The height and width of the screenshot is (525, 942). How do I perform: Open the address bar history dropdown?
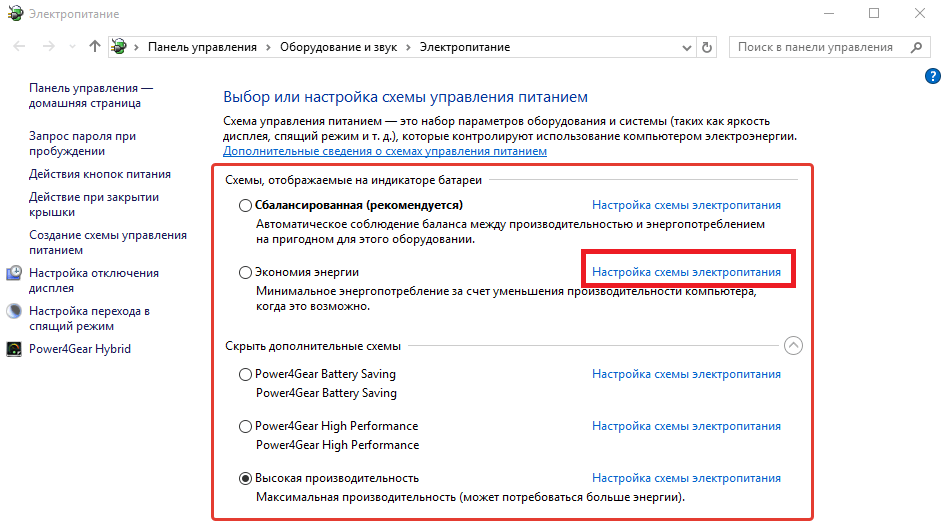coord(686,47)
